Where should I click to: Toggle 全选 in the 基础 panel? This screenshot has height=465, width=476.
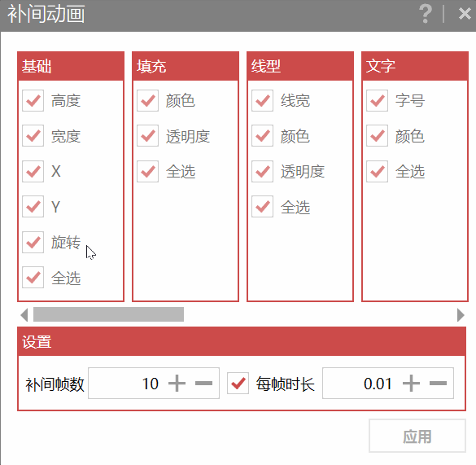[33, 278]
